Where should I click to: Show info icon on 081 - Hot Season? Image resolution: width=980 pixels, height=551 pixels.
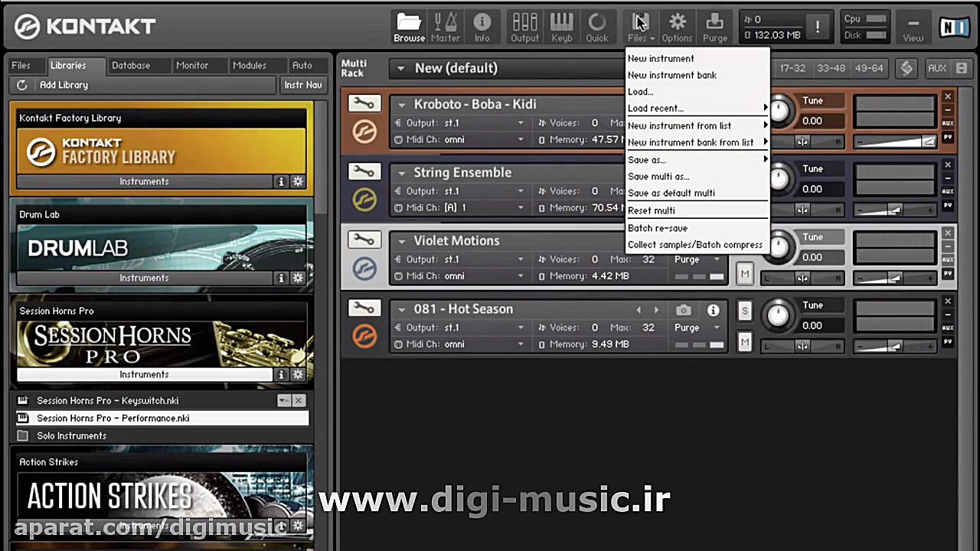713,310
